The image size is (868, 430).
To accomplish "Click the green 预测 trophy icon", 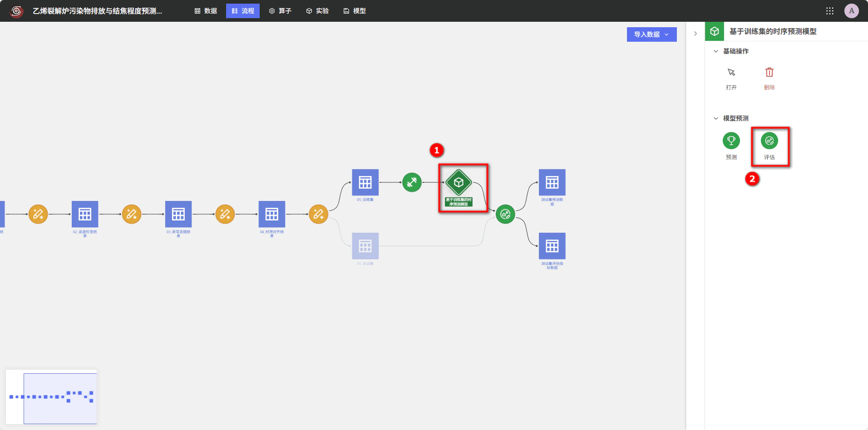I will [731, 141].
